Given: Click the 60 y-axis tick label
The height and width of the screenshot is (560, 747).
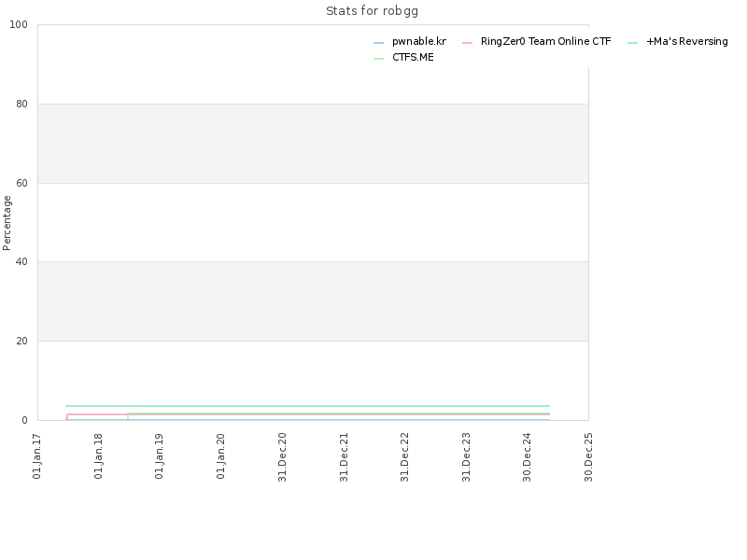Looking at the screenshot, I should point(21,183).
